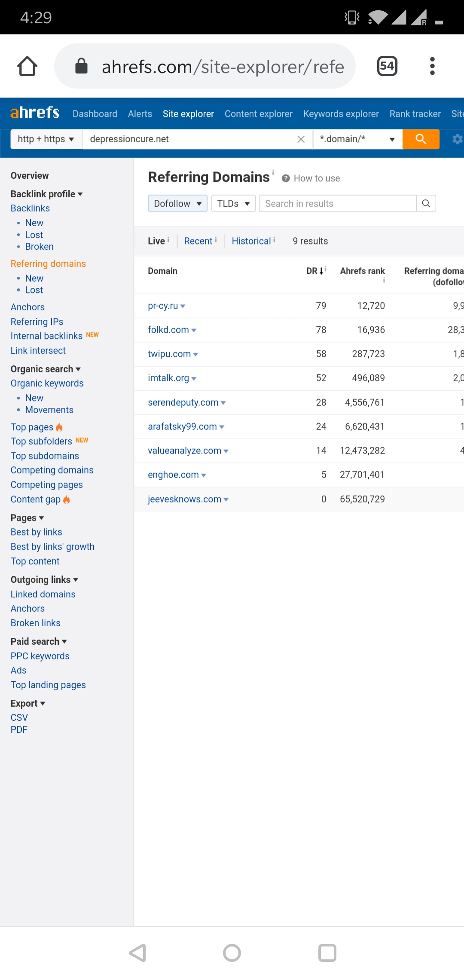
Task: Open the valueanalyze.com domain link
Action: tap(184, 451)
